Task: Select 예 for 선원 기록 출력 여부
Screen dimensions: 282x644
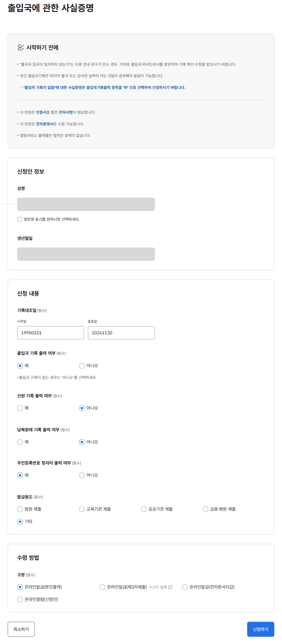Action: point(20,408)
